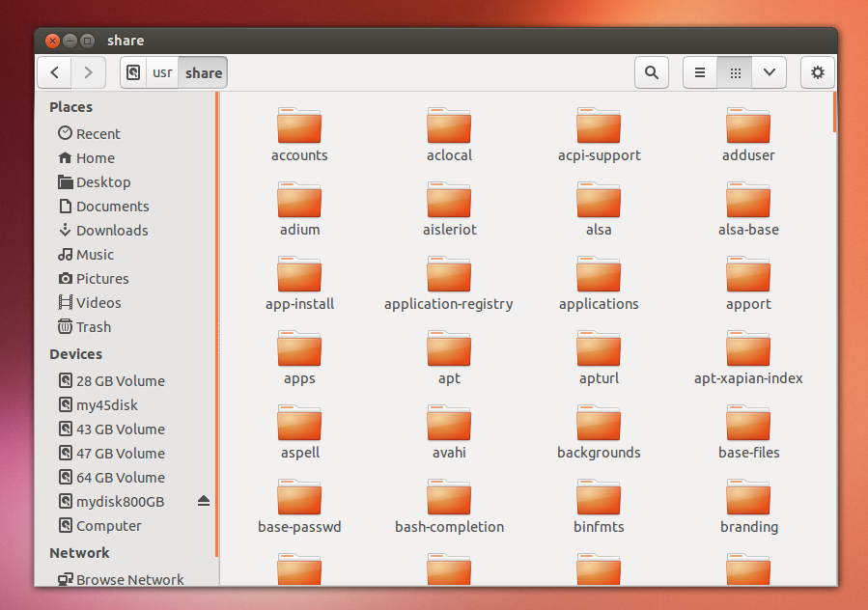This screenshot has height=610, width=868.
Task: Select the acpi-support folder
Action: (599, 135)
